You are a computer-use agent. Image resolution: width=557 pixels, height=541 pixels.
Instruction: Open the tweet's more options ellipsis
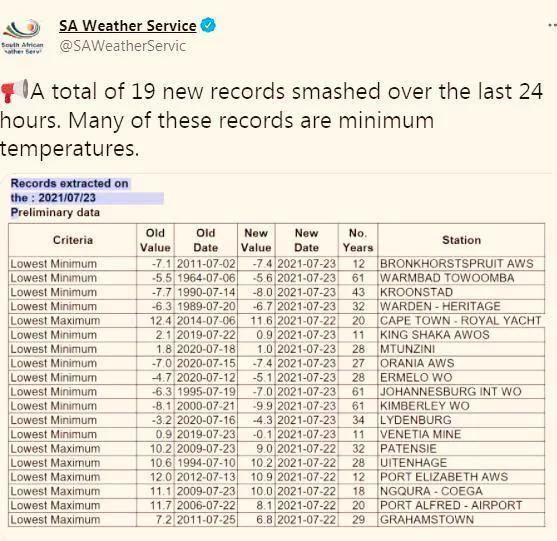coord(552,25)
